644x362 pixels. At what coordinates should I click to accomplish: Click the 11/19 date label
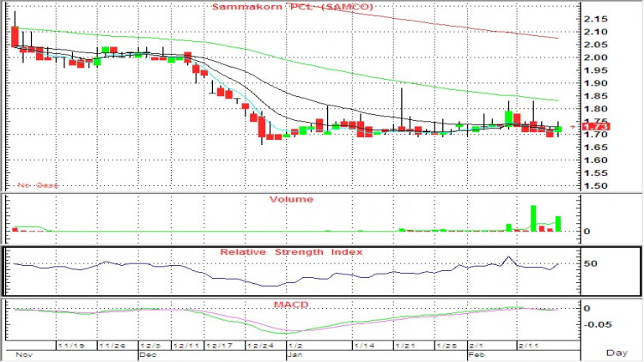[x=71, y=346]
